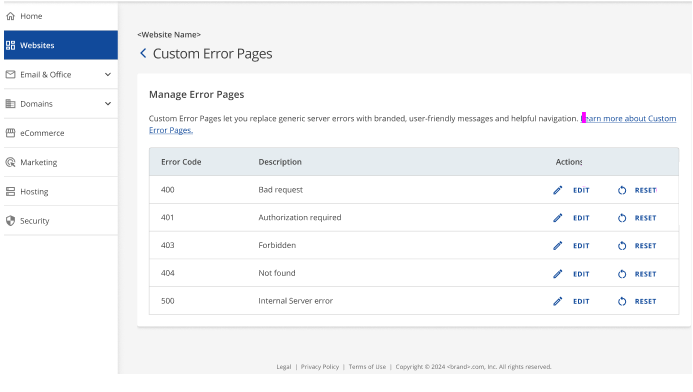Click error code 403 cell
The image size is (693, 392).
[168, 245]
